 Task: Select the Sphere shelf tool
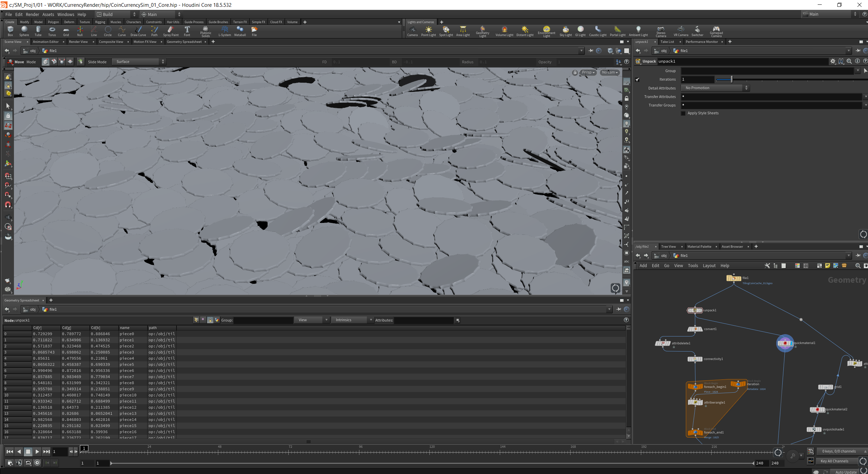(x=24, y=31)
